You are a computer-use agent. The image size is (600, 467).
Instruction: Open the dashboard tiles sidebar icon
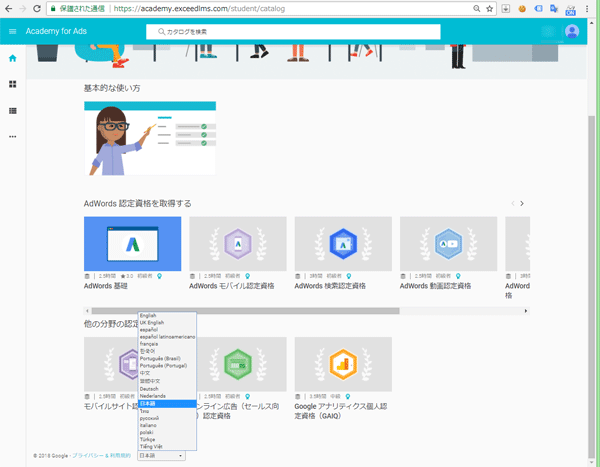[x=13, y=84]
